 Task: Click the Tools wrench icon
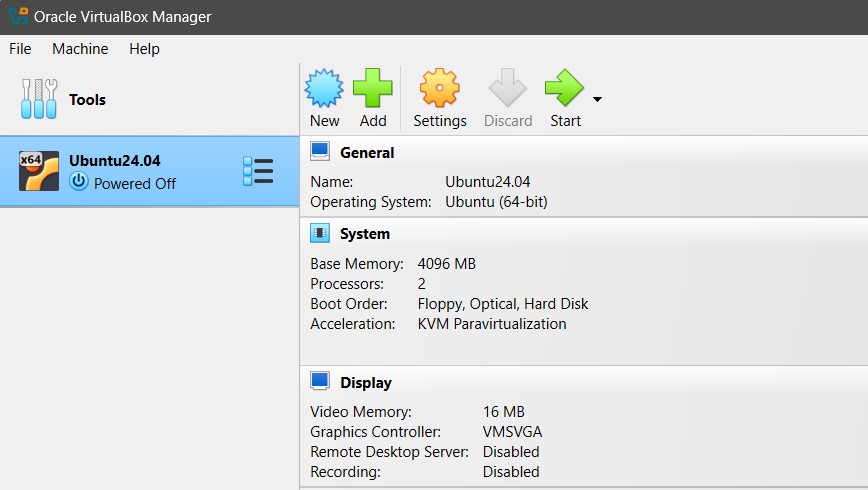(x=39, y=99)
